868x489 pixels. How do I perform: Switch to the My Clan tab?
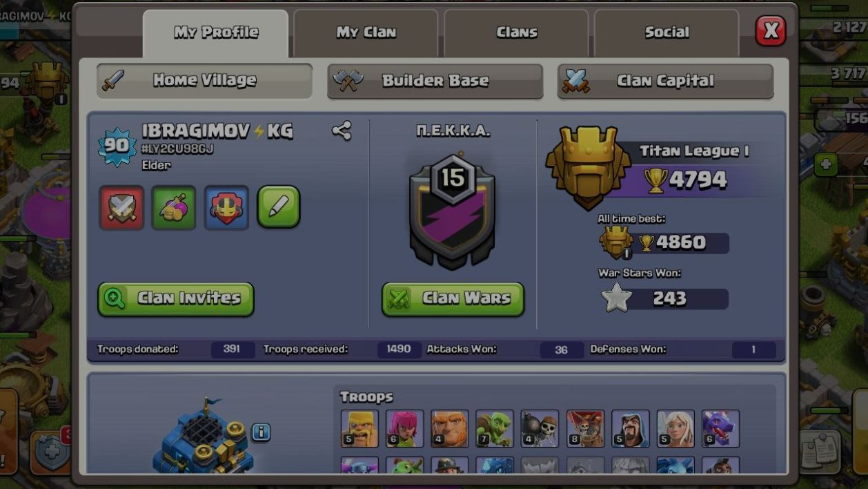pyautogui.click(x=366, y=32)
